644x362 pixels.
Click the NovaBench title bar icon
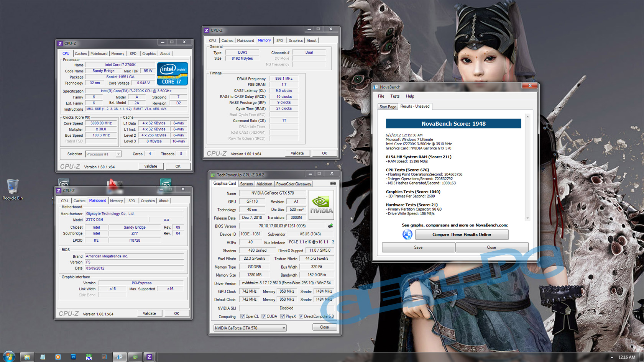click(x=376, y=87)
